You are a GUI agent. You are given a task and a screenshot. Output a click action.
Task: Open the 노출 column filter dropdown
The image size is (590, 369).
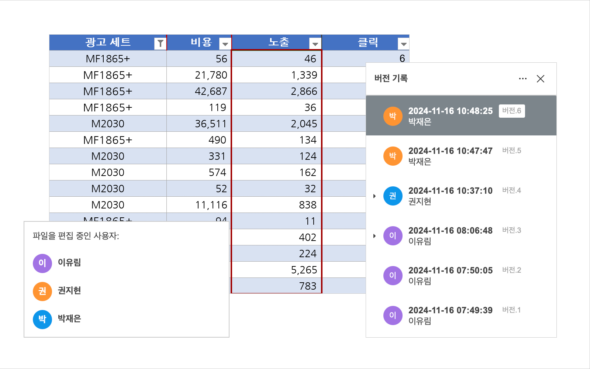coord(315,44)
